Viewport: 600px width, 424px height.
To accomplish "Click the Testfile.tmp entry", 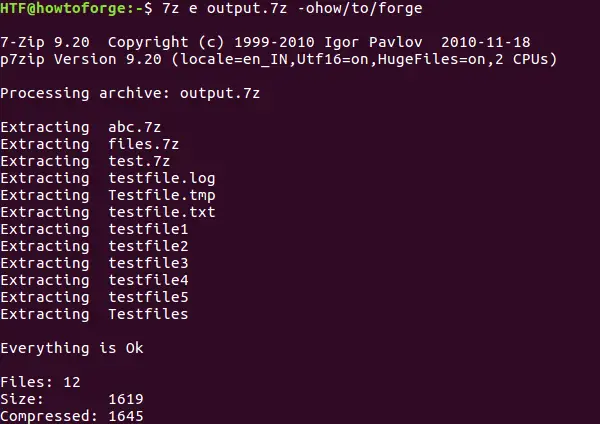I will [x=162, y=196].
